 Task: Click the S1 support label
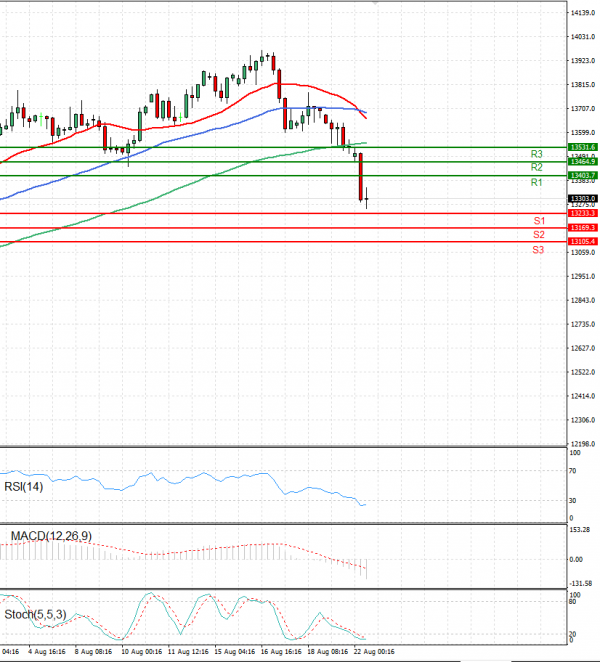pyautogui.click(x=539, y=221)
